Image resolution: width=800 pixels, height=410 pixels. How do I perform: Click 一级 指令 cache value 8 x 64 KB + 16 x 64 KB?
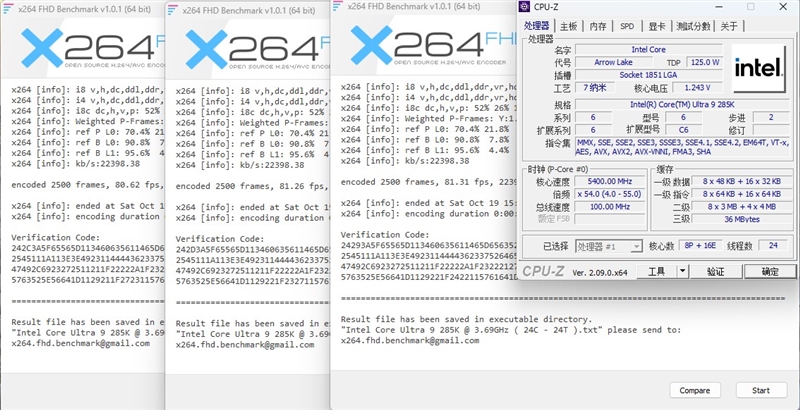pyautogui.click(x=741, y=194)
